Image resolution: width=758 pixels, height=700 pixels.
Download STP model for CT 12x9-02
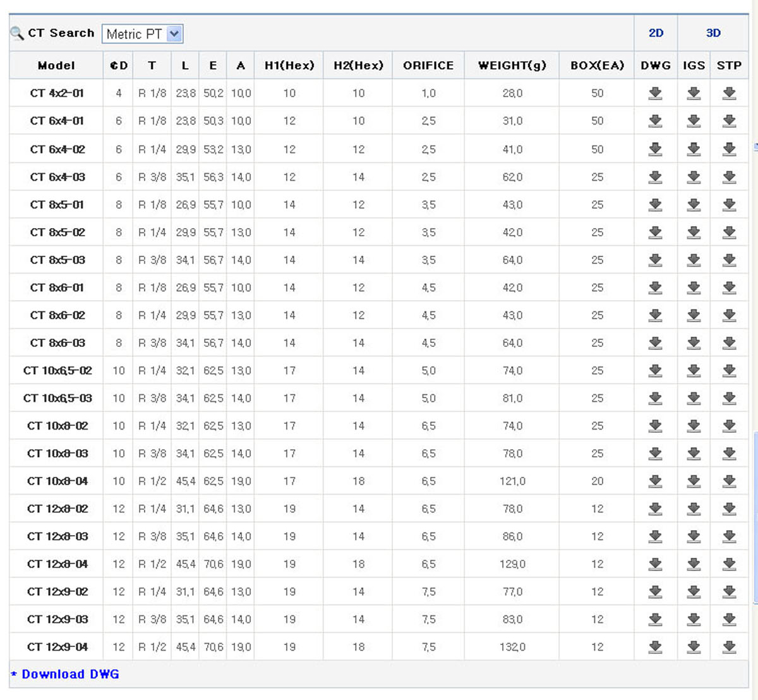[729, 592]
